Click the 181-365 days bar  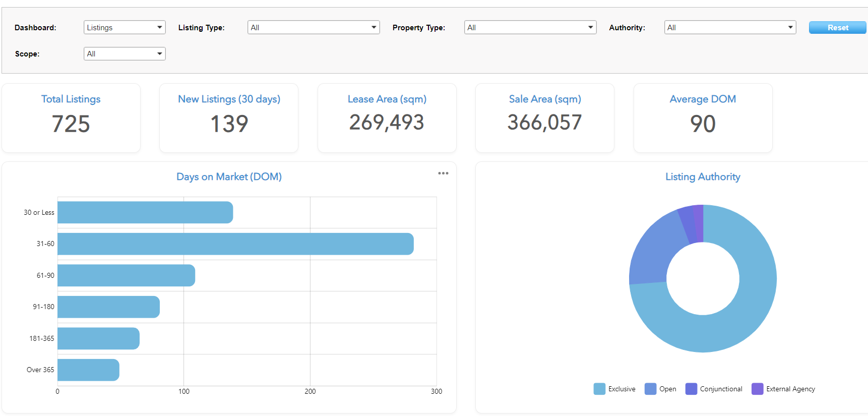pos(98,338)
